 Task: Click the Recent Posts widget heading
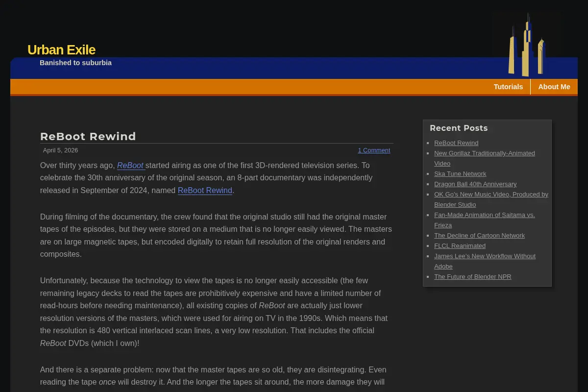click(459, 128)
